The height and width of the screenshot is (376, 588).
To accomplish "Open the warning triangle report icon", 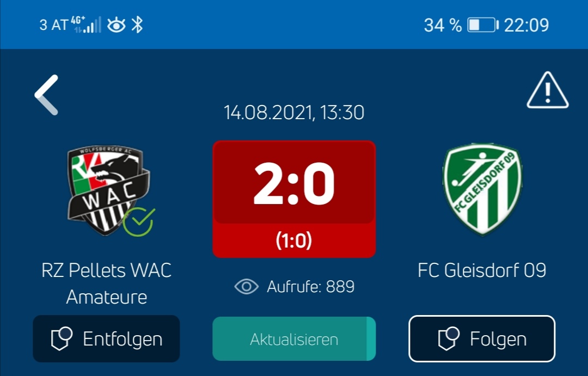I will pyautogui.click(x=548, y=90).
